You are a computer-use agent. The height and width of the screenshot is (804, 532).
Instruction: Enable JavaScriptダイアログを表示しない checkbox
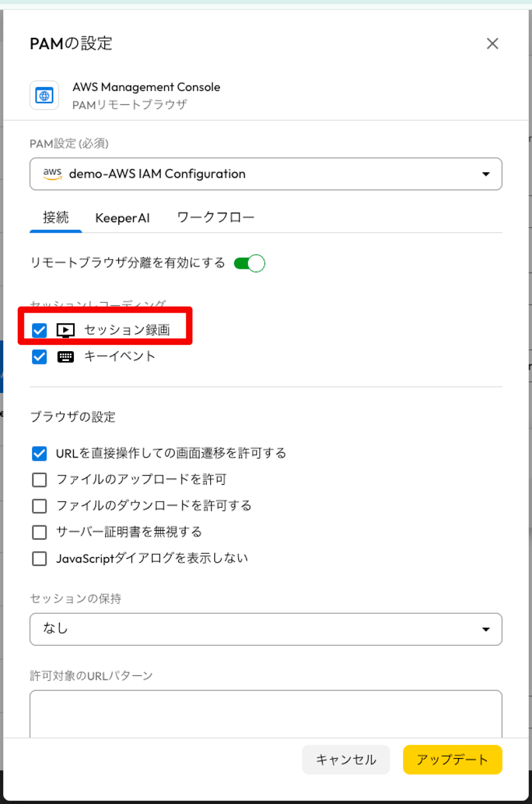[39, 559]
